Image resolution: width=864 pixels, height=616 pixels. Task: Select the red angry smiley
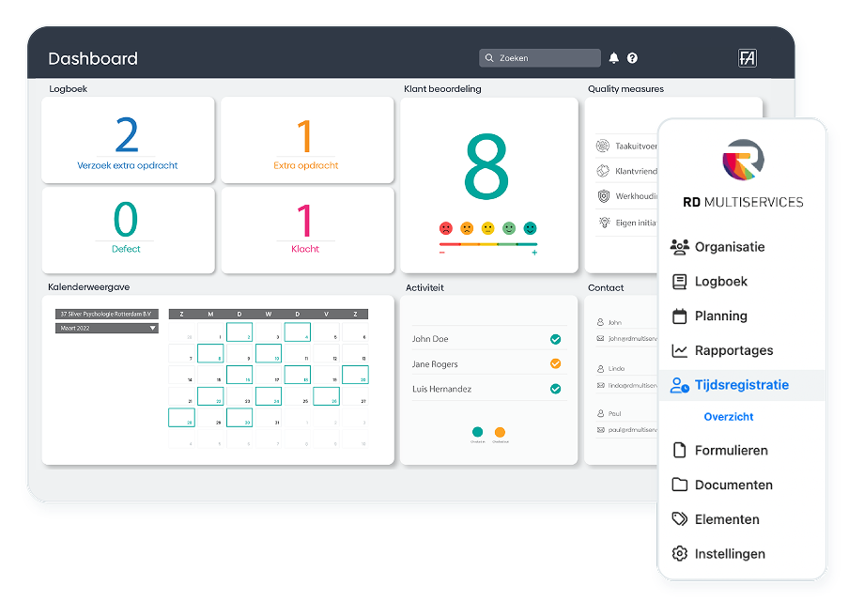click(x=446, y=228)
